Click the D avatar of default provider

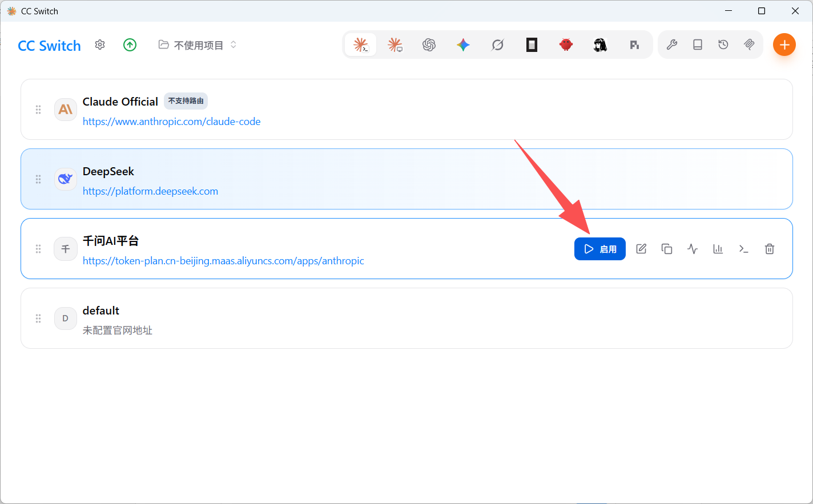point(66,318)
